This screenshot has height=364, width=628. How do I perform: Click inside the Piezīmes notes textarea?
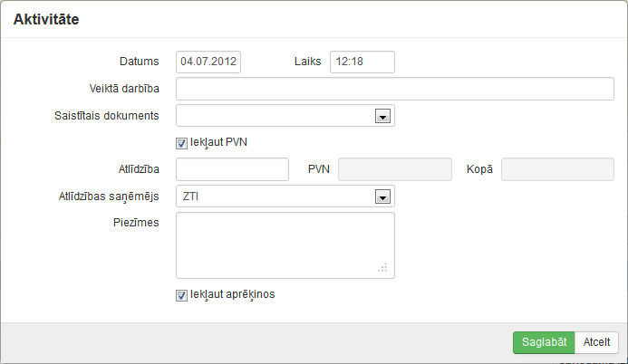pos(285,244)
